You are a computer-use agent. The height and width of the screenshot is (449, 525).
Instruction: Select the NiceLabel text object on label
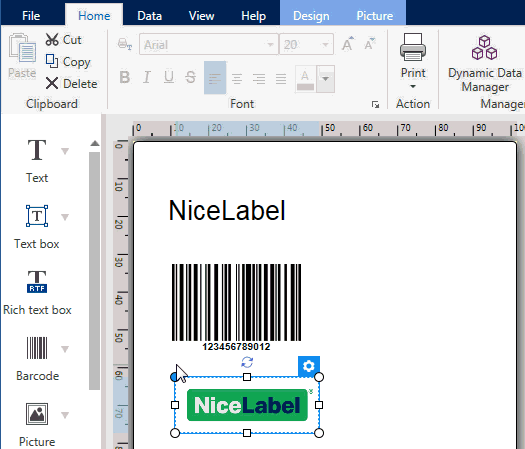227,211
